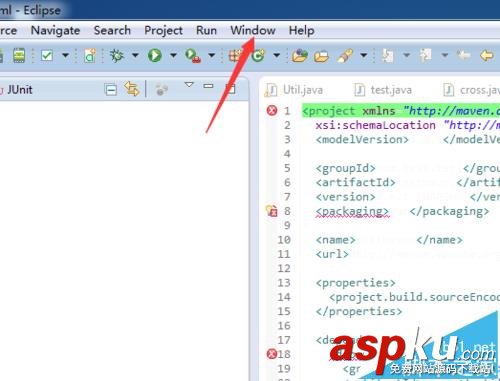Expand the Run dropdown arrow

point(173,55)
